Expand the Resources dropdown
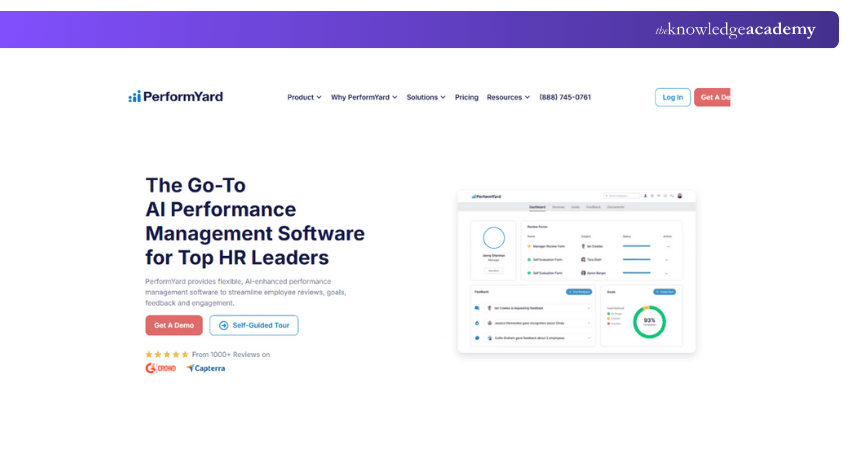 coord(508,97)
